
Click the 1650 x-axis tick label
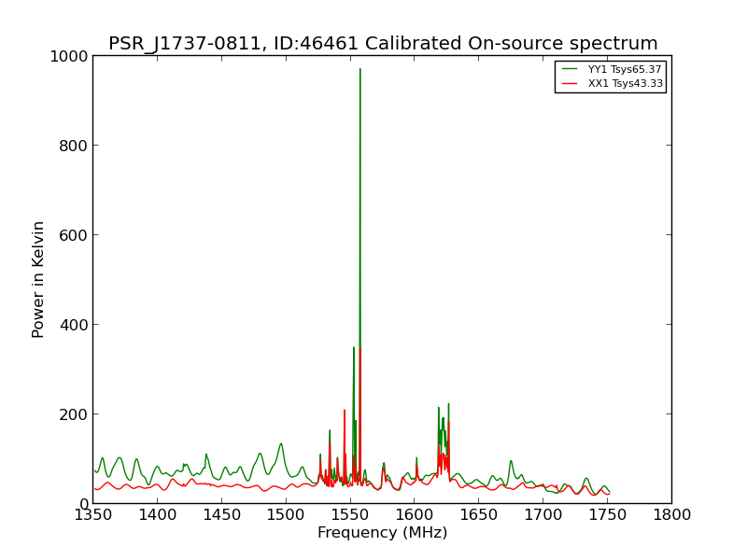(x=479, y=515)
